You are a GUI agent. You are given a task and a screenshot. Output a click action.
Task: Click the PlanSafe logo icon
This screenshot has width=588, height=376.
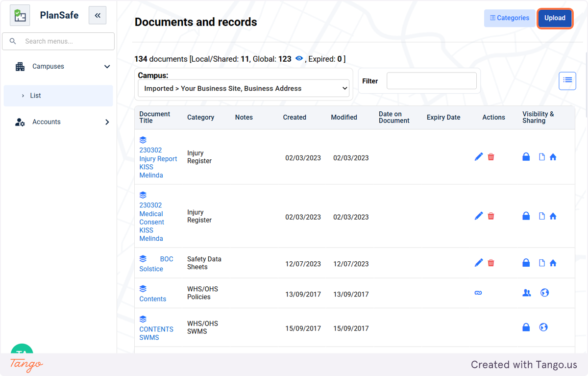20,15
